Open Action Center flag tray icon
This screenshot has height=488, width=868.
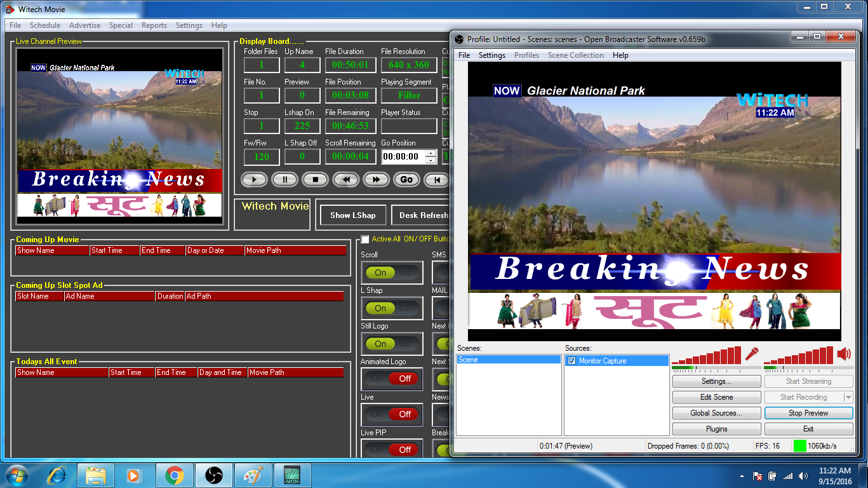point(757,476)
